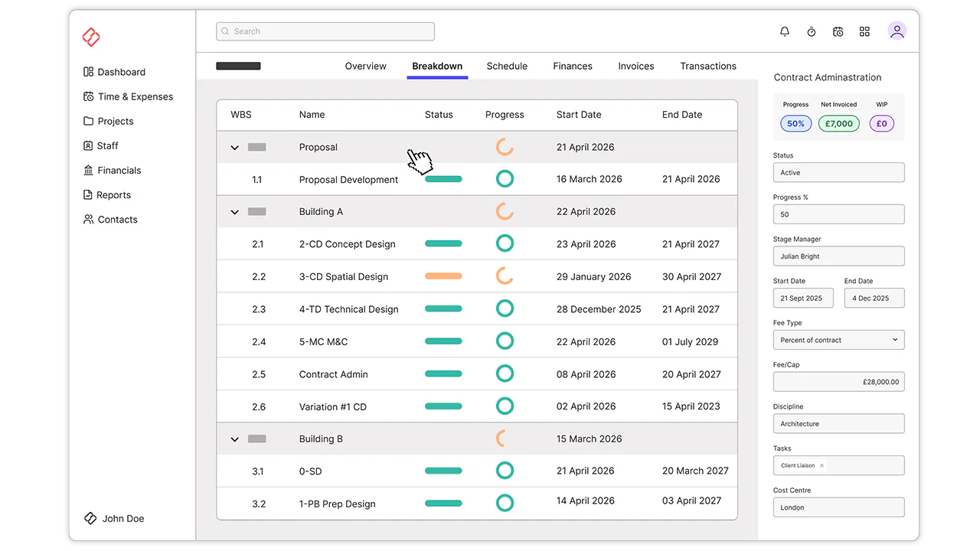Viewport: 980px width, 551px height.
Task: Open the notifications bell icon
Action: pyautogui.click(x=785, y=31)
